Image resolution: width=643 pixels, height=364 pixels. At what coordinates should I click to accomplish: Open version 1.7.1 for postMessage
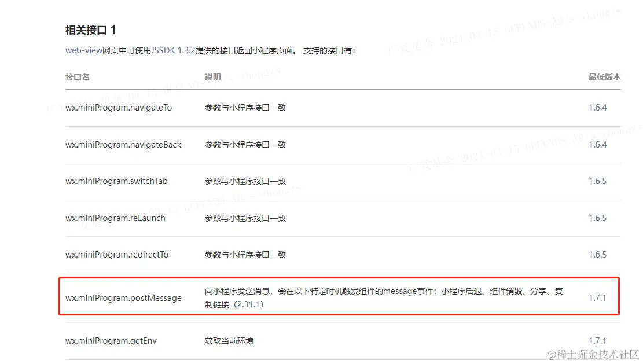tap(598, 297)
